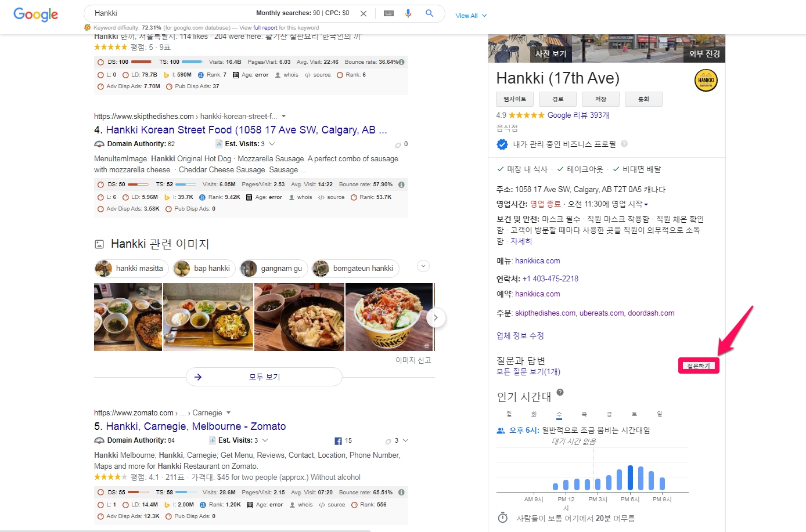Click 업체 정보 수정 link
Viewport: 806px width, 532px height.
tap(520, 336)
